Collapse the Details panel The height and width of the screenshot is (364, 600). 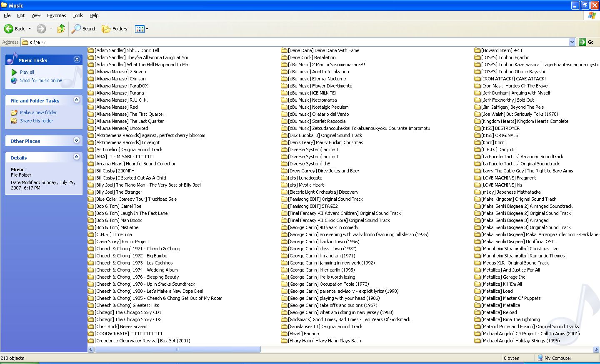[x=77, y=157]
